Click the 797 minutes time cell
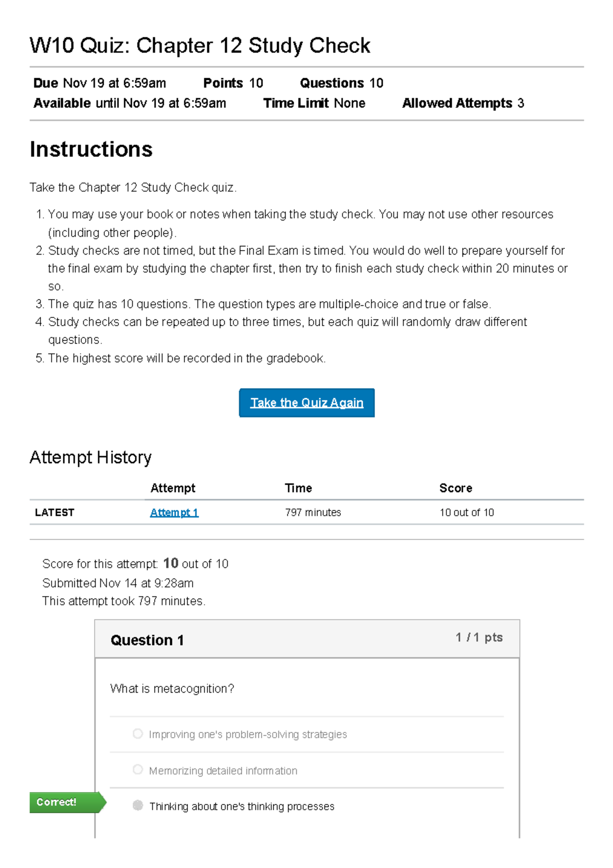This screenshot has width=613, height=868. point(313,512)
